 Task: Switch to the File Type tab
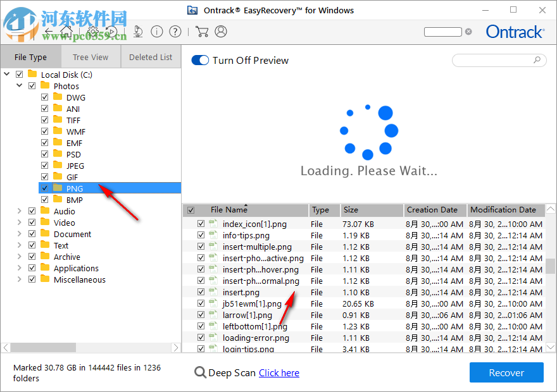coord(30,57)
